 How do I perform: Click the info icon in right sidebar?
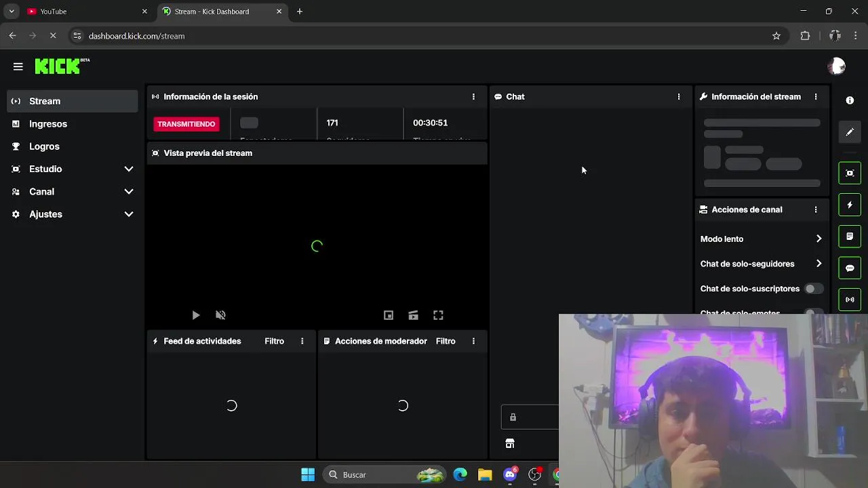[x=850, y=100]
